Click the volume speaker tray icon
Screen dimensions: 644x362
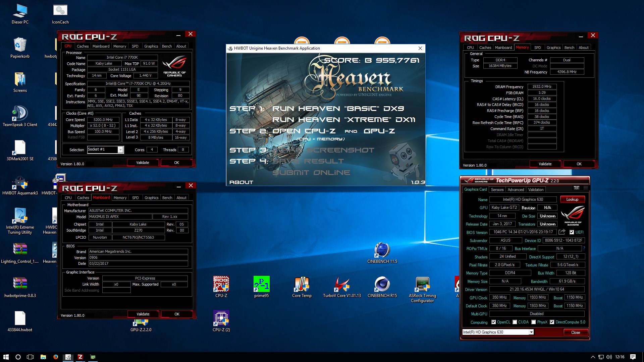click(x=608, y=357)
